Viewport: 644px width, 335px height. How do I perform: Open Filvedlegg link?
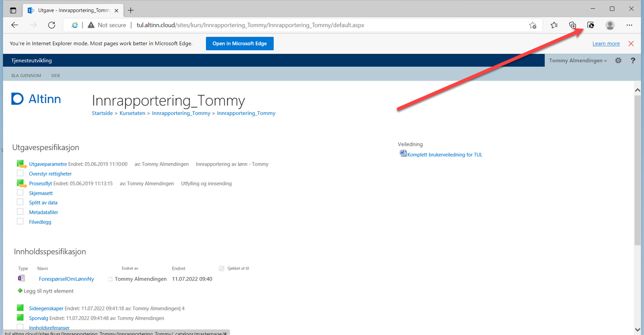(40, 222)
